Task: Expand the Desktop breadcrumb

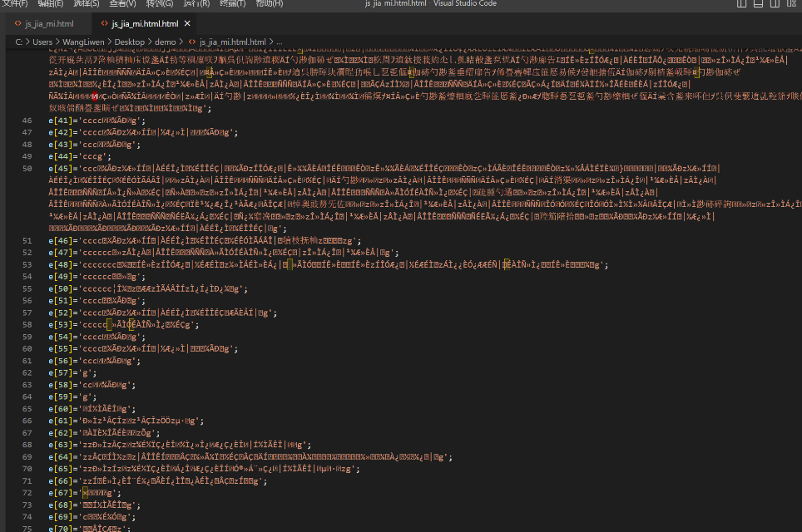Action: pyautogui.click(x=130, y=42)
